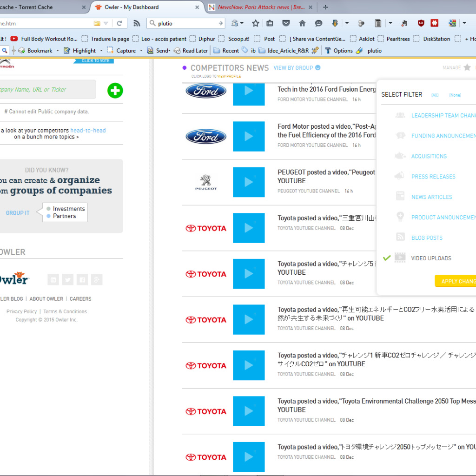Click the reload page icon
The image size is (476, 476).
click(x=119, y=23)
